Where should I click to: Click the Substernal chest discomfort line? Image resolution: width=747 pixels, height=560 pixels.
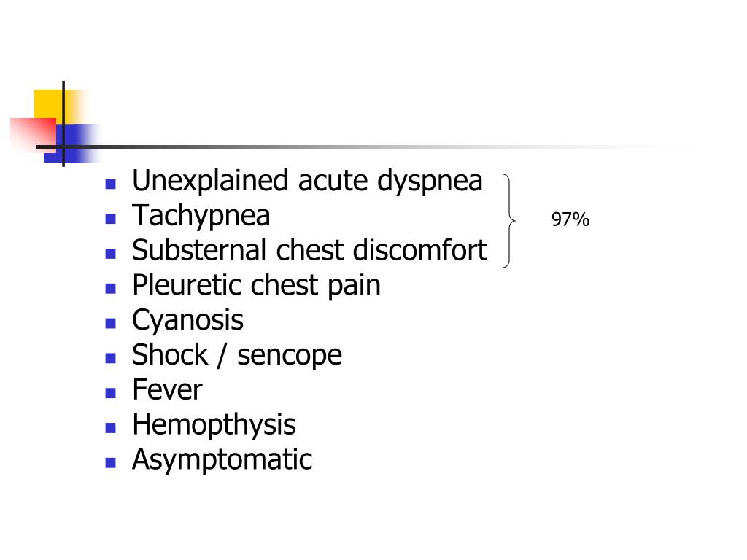309,250
